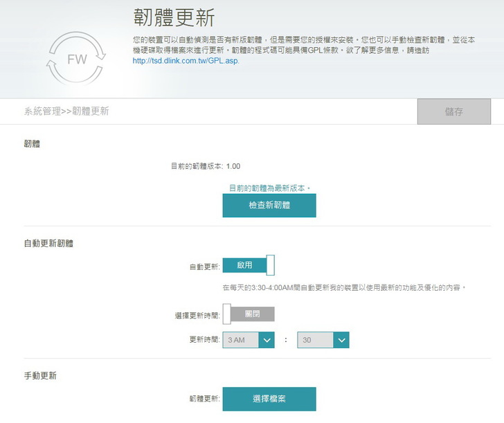Screen dimensions: 504x423
Task: Select 韌體更新 in the breadcrumb path
Action: [x=90, y=111]
